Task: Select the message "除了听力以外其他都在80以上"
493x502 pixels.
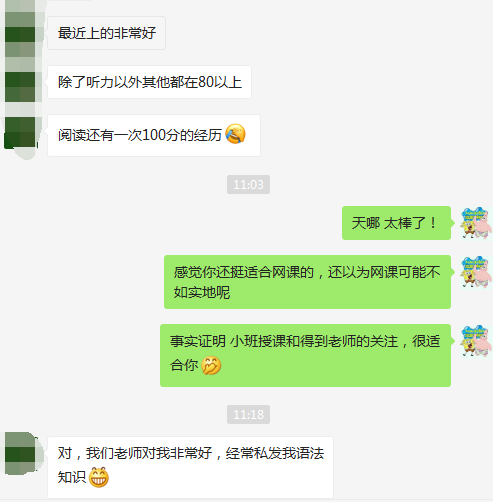Action: [x=149, y=82]
